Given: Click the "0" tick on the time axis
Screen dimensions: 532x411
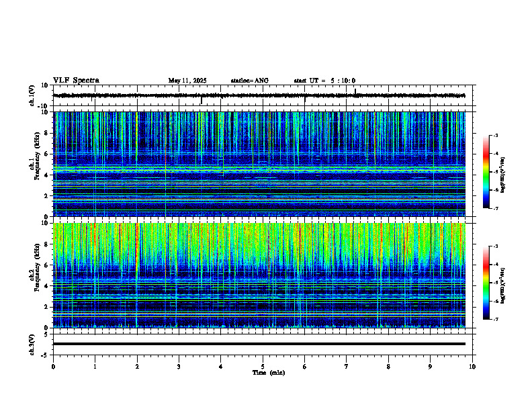Looking at the screenshot, I should pos(53,367).
